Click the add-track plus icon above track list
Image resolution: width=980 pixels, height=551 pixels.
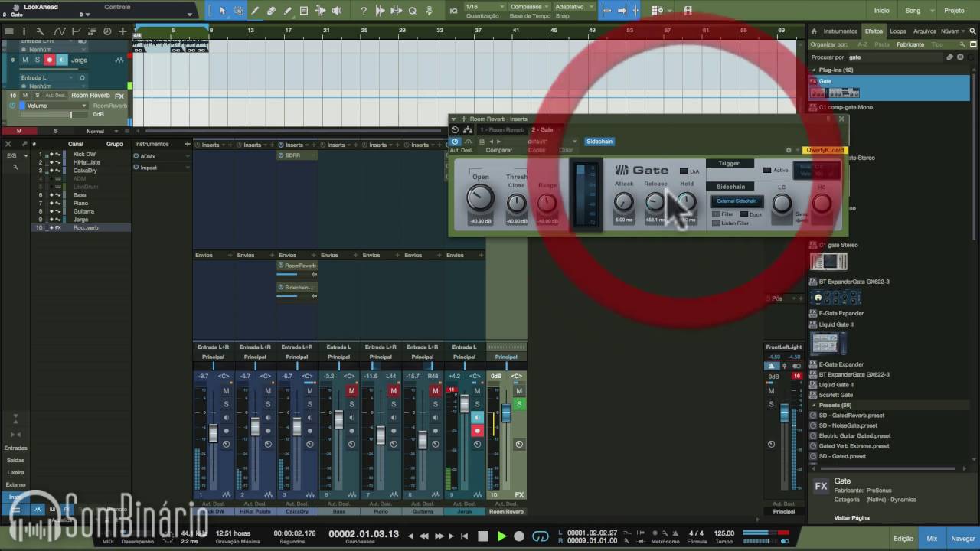122,31
